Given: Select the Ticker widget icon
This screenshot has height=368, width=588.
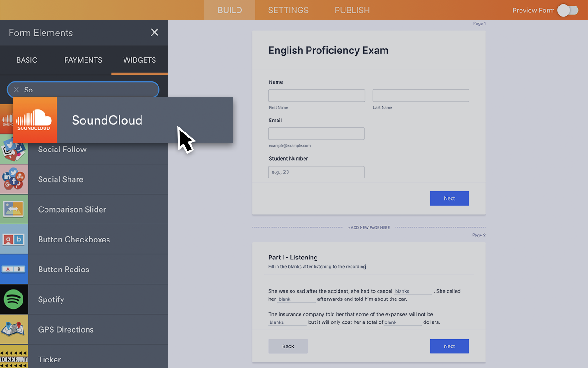Looking at the screenshot, I should tap(14, 359).
